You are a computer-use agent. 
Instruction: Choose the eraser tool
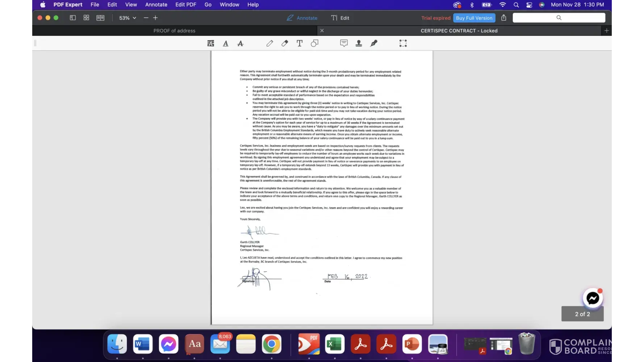tap(285, 43)
